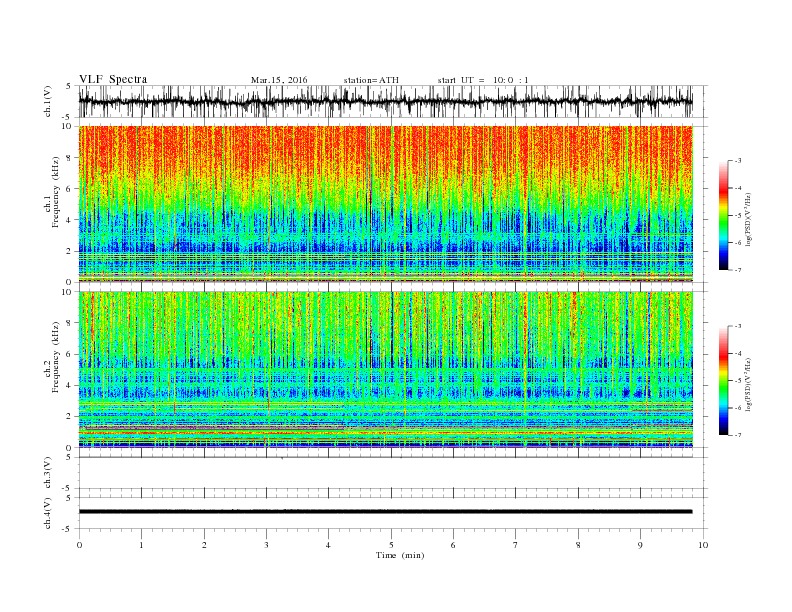The width and height of the screenshot is (792, 612).
Task: Click time axis tick label "6"
Action: coord(453,545)
